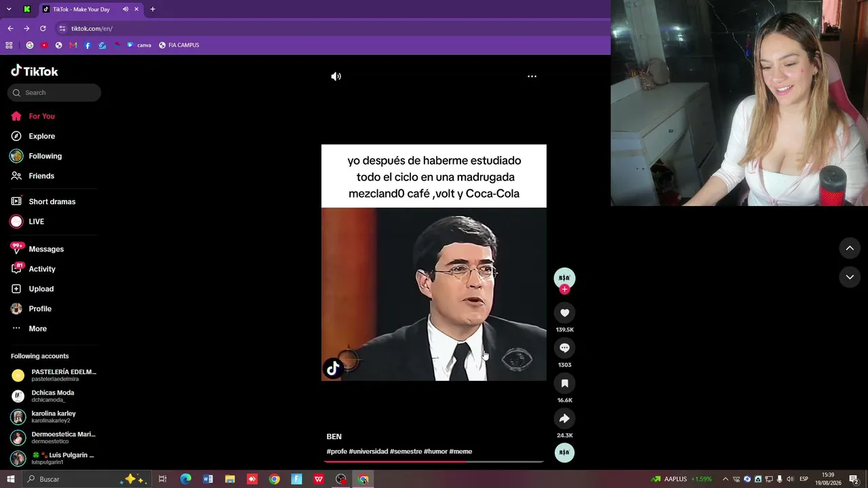The width and height of the screenshot is (868, 488).
Task: Go to the previous video
Action: 850,248
